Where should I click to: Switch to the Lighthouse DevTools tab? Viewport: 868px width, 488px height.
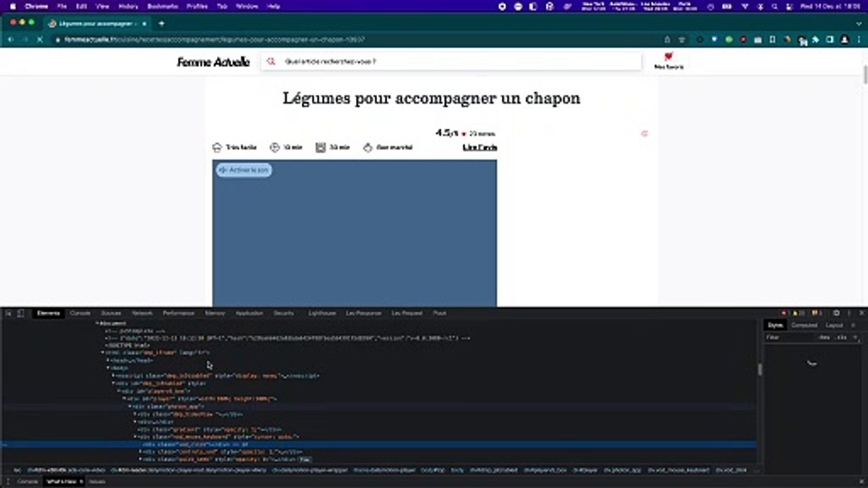(322, 313)
